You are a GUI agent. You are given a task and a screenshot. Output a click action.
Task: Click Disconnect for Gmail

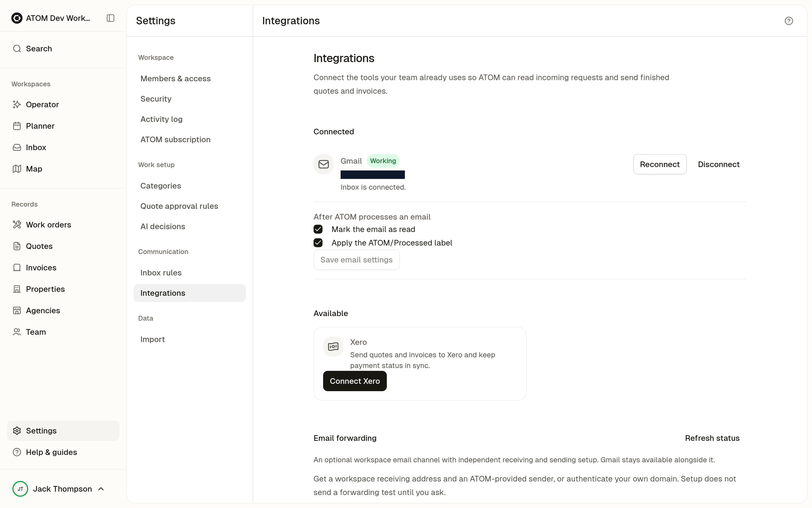coord(718,164)
